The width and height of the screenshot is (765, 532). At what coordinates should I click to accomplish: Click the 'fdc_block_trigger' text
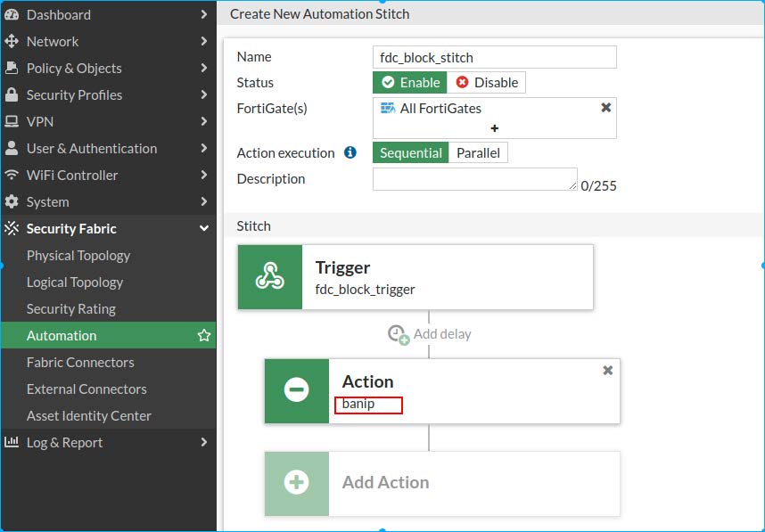(365, 289)
